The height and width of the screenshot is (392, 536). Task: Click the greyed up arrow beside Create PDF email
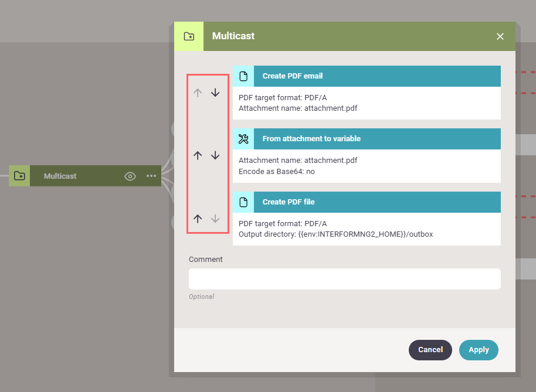198,93
